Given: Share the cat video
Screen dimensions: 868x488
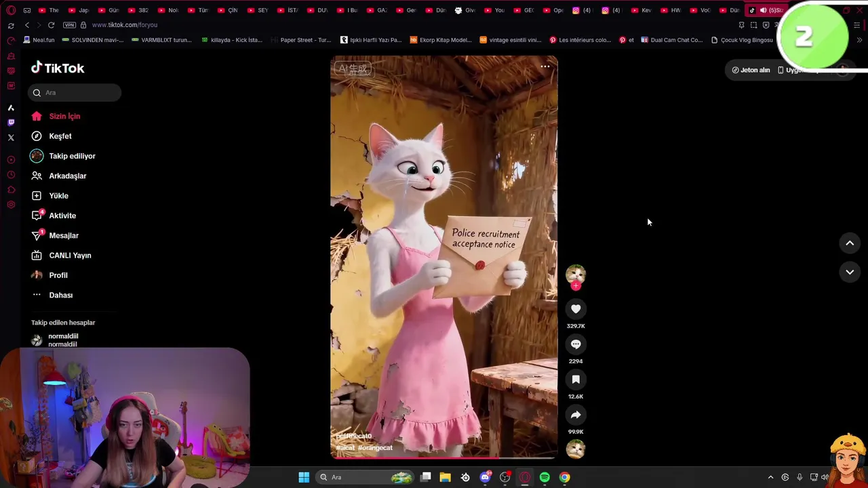Looking at the screenshot, I should pyautogui.click(x=576, y=415).
